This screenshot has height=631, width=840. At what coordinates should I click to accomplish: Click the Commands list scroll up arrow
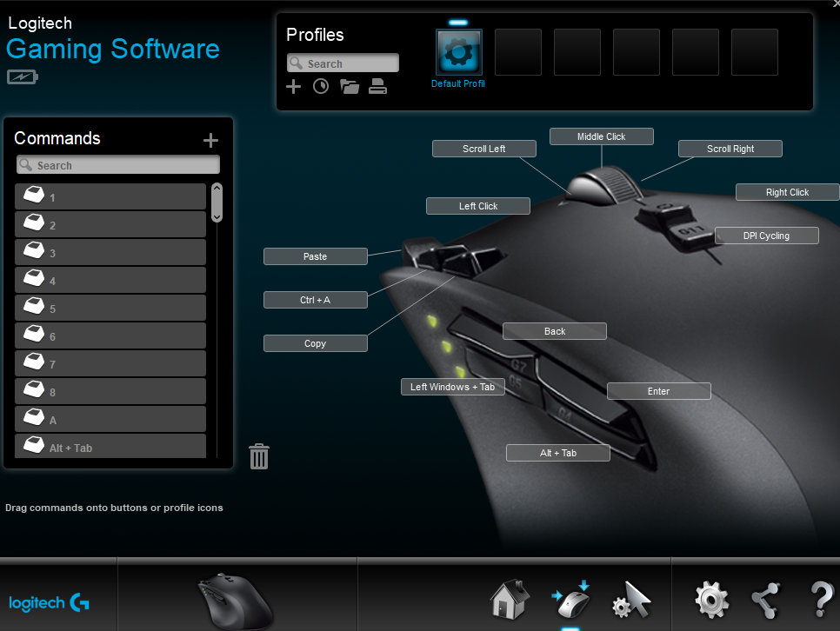tap(217, 188)
